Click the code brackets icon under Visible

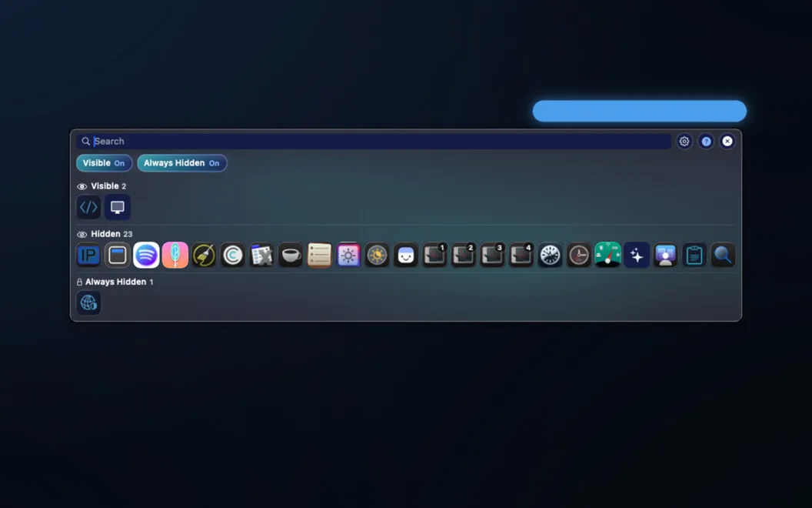coord(88,207)
